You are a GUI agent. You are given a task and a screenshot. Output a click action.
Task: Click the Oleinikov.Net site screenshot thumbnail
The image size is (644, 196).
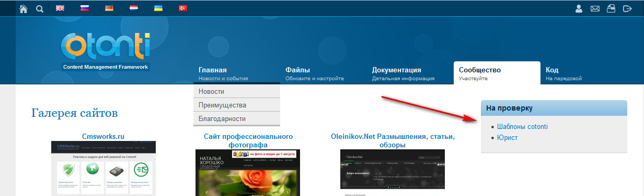point(393,170)
